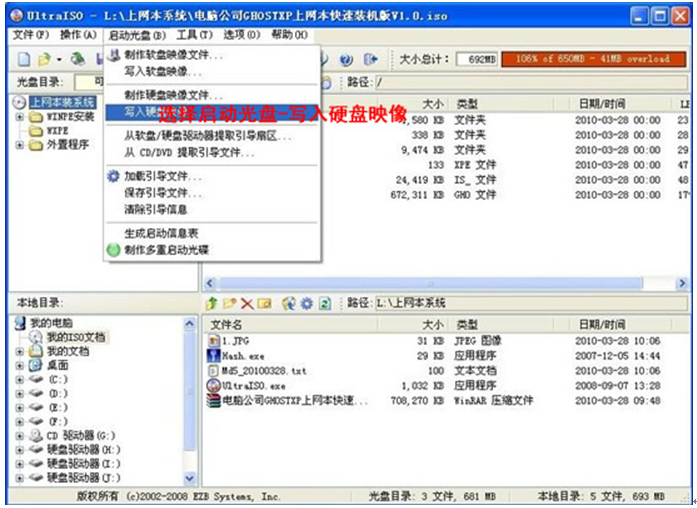The image size is (697, 508).
Task: Click the local tree scrollbar up arrow
Action: [x=190, y=324]
